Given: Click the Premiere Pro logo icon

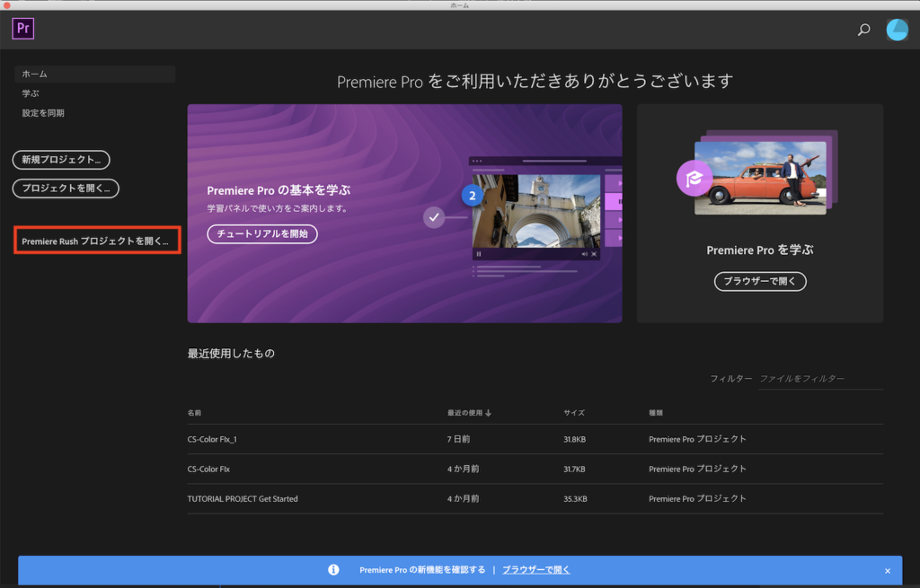Looking at the screenshot, I should [23, 29].
